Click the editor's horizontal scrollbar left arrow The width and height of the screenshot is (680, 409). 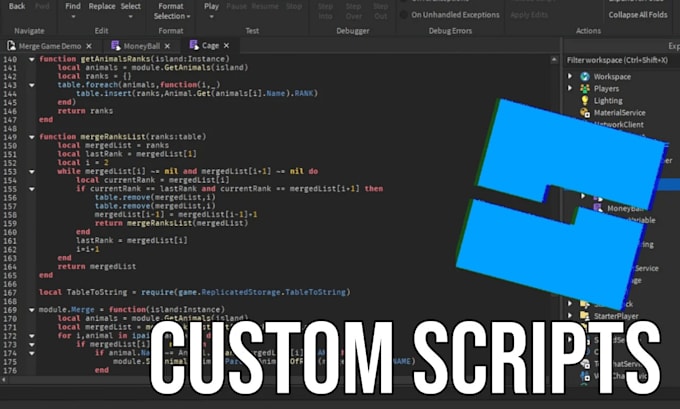[x=4, y=380]
